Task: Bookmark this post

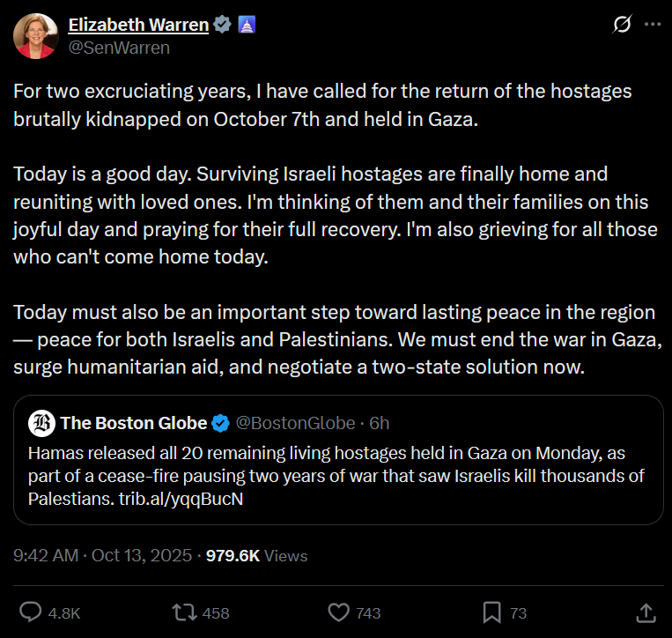Action: (492, 612)
